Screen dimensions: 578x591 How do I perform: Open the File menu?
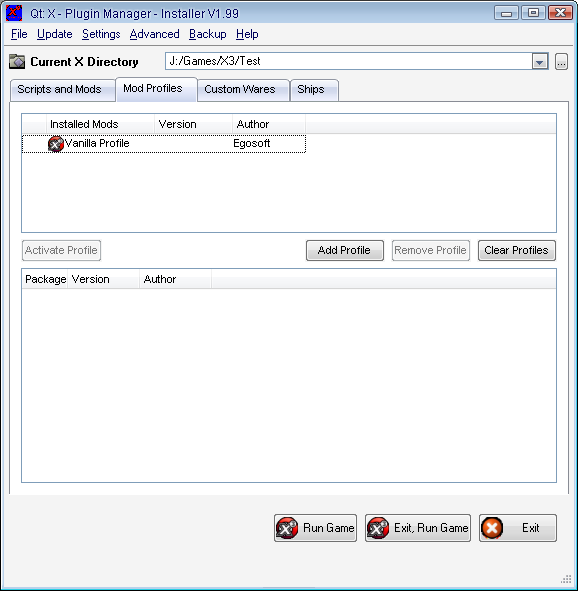(x=19, y=34)
